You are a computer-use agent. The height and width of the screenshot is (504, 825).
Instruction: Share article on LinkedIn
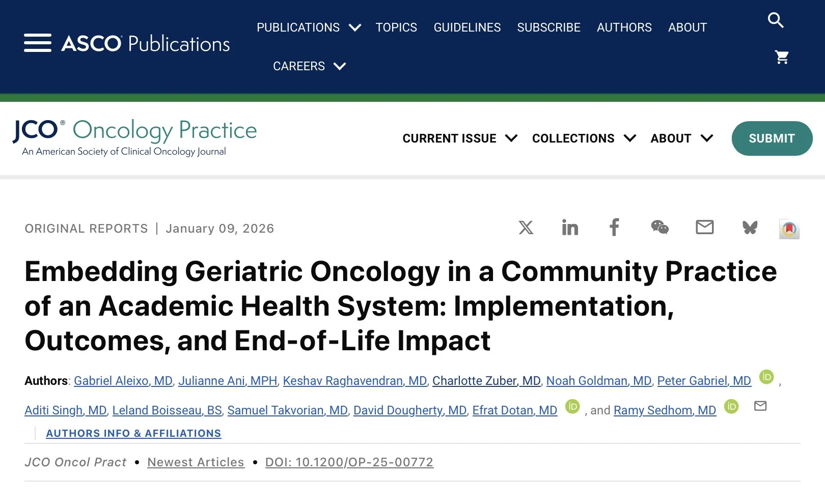pos(570,228)
